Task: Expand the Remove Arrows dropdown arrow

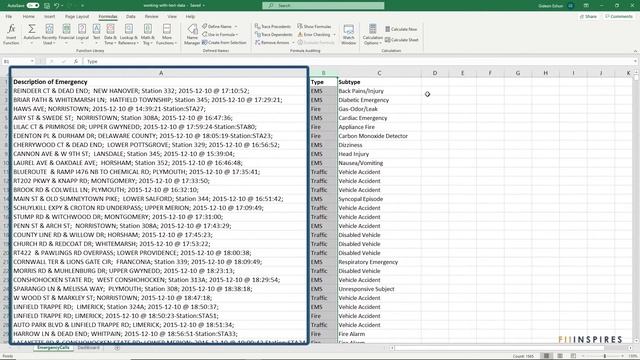Action: pyautogui.click(x=293, y=42)
